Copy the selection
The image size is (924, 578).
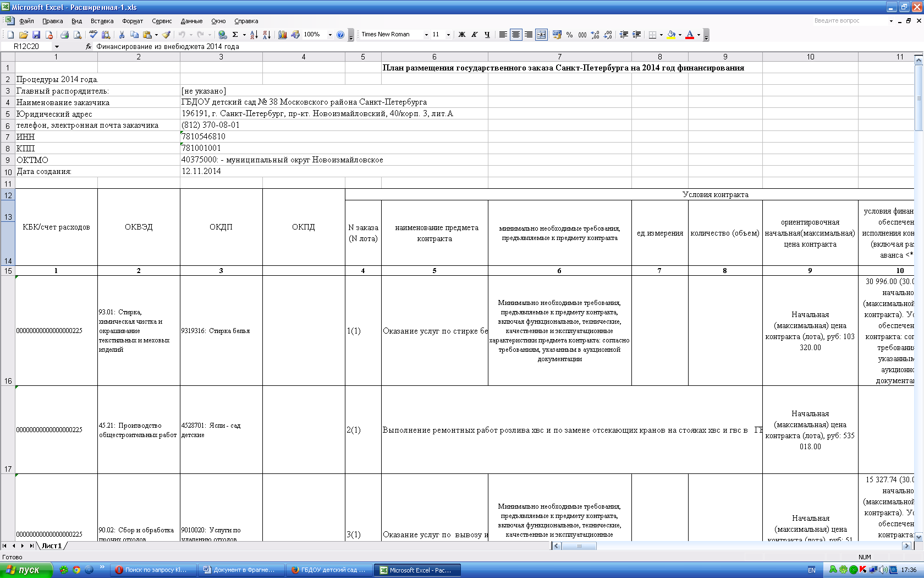(134, 35)
